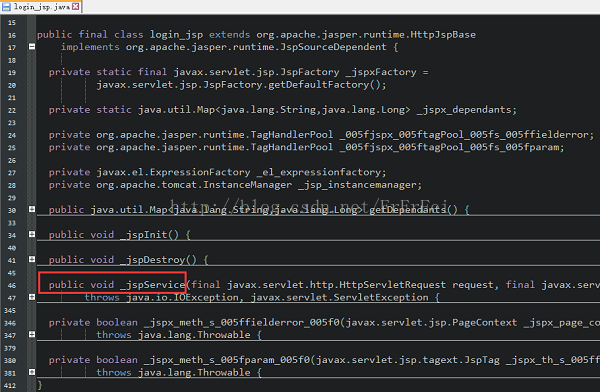The width and height of the screenshot is (600, 392).
Task: Click java.io.IOException on line 47
Action: pos(182,297)
